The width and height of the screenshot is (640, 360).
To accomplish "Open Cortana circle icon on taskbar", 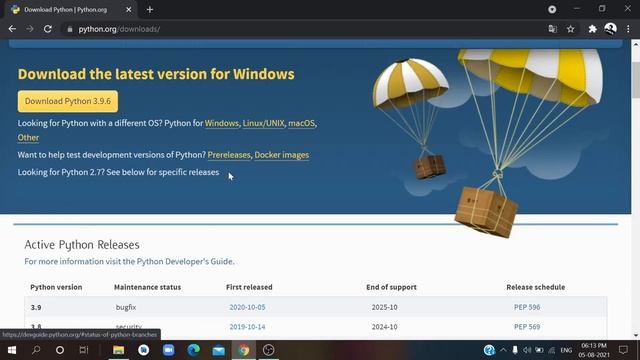I will pyautogui.click(x=60, y=350).
